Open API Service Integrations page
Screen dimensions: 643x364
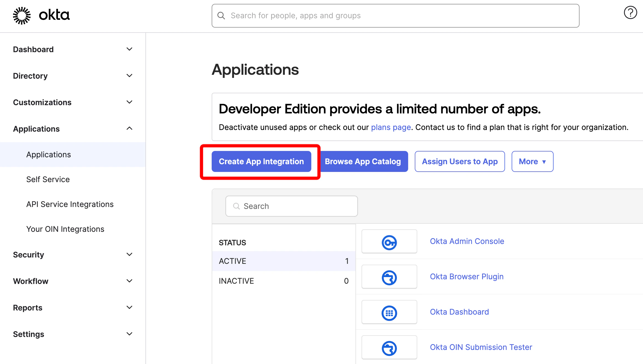[x=70, y=204]
